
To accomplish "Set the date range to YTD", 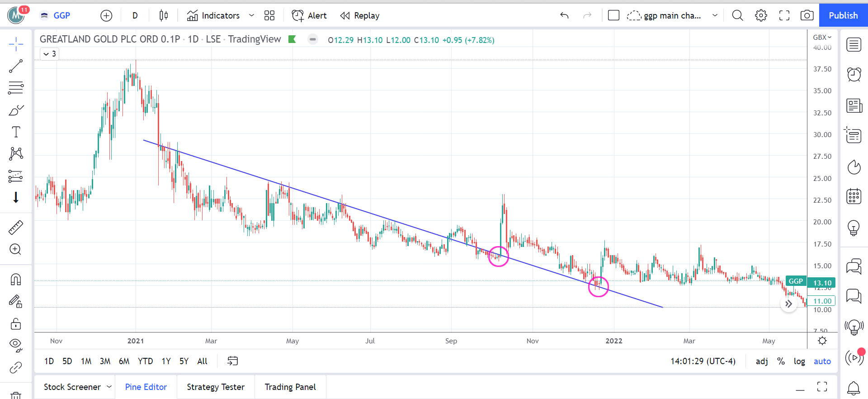I will (x=145, y=361).
